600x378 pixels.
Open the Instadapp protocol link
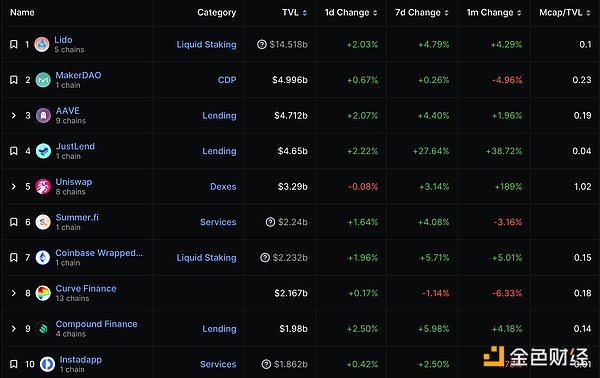(81, 360)
